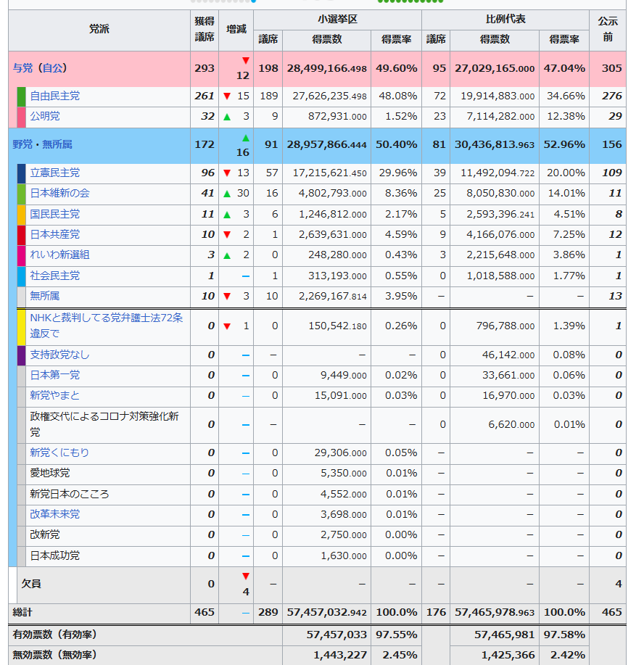This screenshot has width=644, height=665.
Task: Open the 日本共産党 party link
Action: [x=54, y=234]
